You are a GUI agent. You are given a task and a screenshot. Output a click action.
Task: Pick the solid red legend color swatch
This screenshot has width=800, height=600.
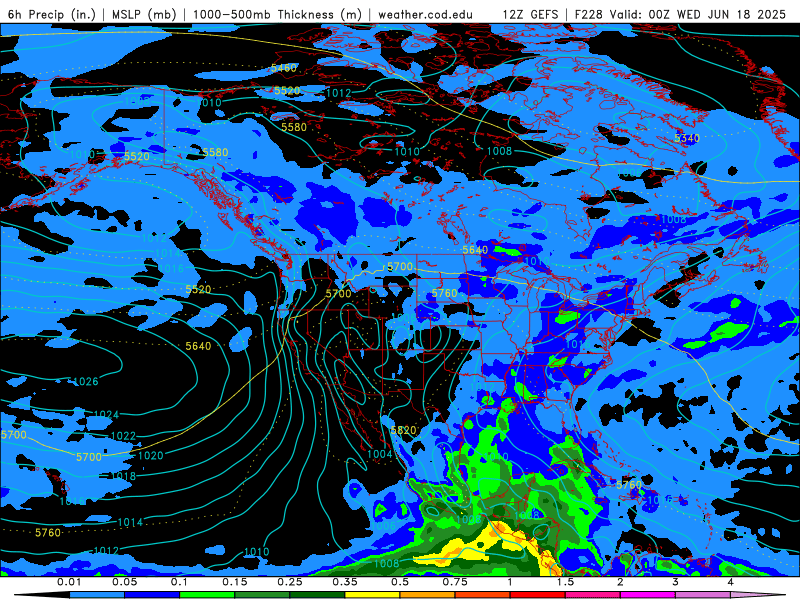pyautogui.click(x=538, y=595)
